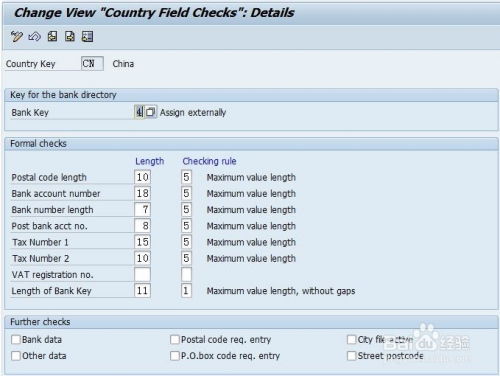Enable the Bank data checkbox
This screenshot has width=500, height=376.
pyautogui.click(x=16, y=339)
